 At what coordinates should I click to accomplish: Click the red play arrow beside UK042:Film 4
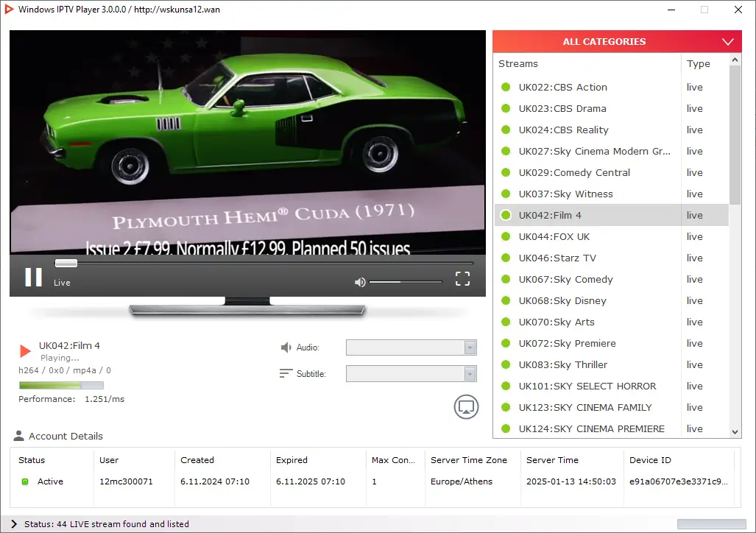25,350
